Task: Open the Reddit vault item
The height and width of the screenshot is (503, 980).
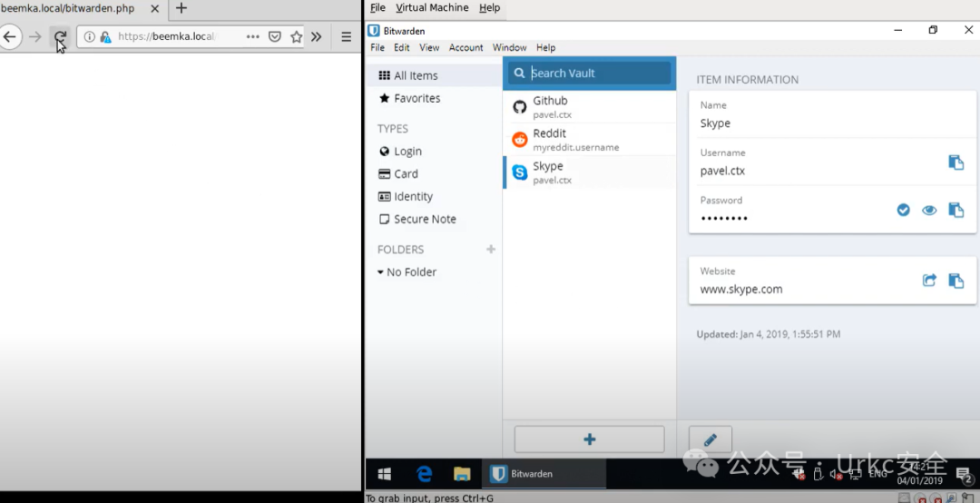Action: (590, 140)
